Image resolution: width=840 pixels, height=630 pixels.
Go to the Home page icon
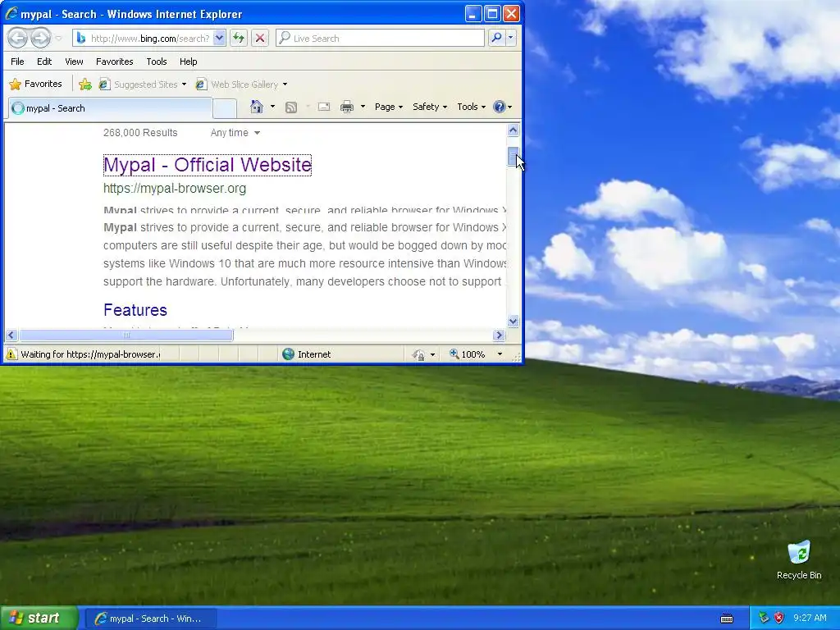(x=257, y=107)
